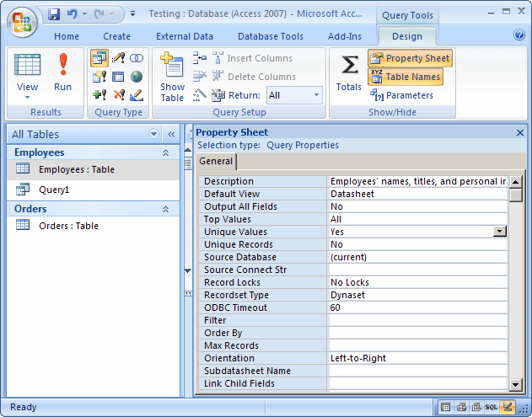Click the Insert Columns button
532x417 pixels.
tap(252, 58)
